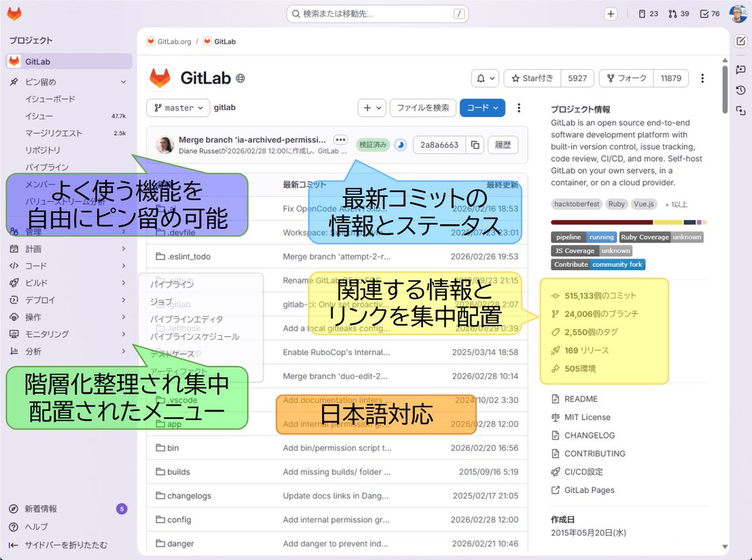The height and width of the screenshot is (560, 752).
Task: Expand the 操作 sidebar section
Action: point(69,317)
